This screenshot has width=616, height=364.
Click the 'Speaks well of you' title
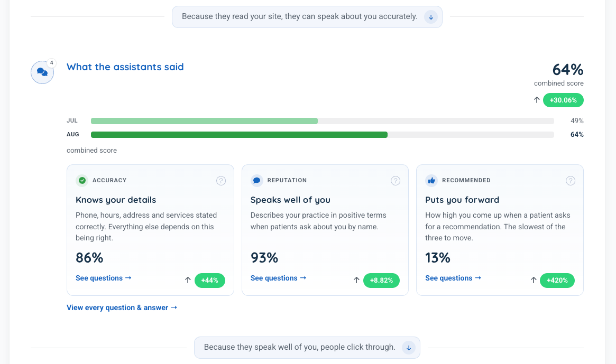pyautogui.click(x=290, y=200)
